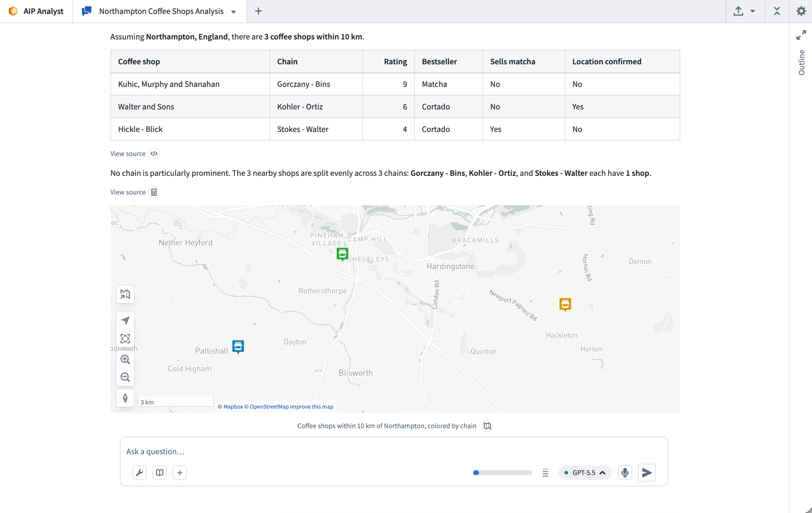
Task: Click the Kohler - Ortiz table cell
Action: pos(316,107)
